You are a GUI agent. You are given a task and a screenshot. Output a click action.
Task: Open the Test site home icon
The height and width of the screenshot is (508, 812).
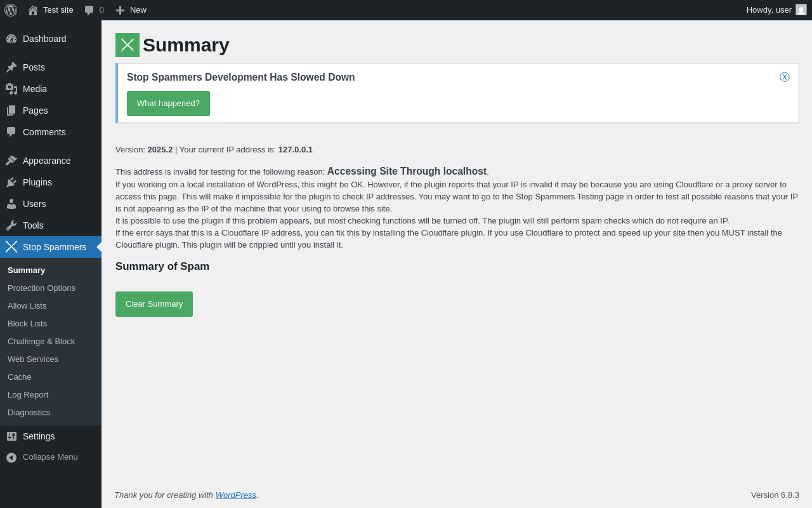33,10
